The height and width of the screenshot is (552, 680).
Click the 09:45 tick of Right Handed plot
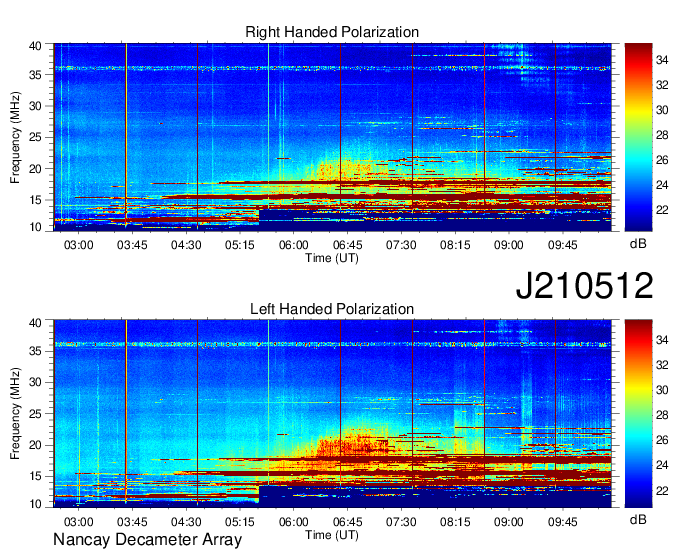pyautogui.click(x=562, y=245)
